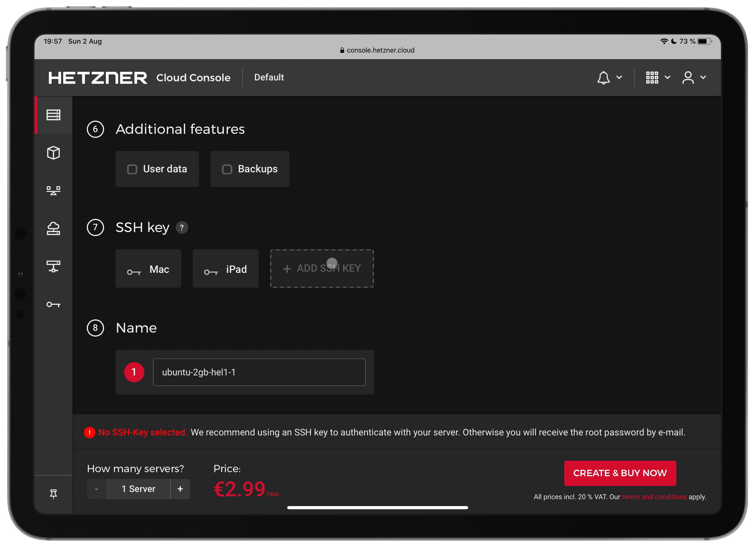The image size is (756, 548).
Task: Click the 'Additional features' heading
Action: pos(180,129)
